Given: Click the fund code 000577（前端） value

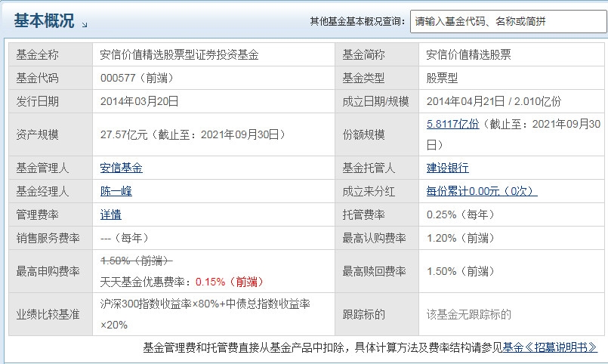Looking at the screenshot, I should [x=134, y=78].
